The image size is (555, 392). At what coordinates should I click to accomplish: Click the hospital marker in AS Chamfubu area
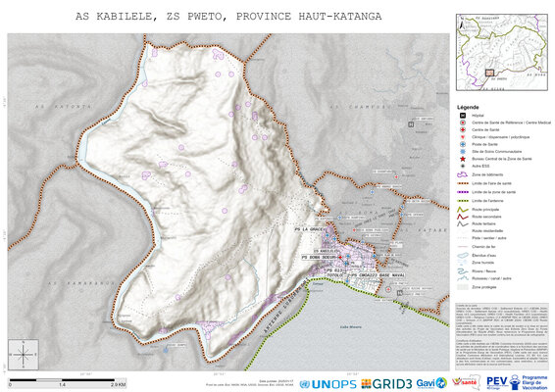(x=411, y=124)
